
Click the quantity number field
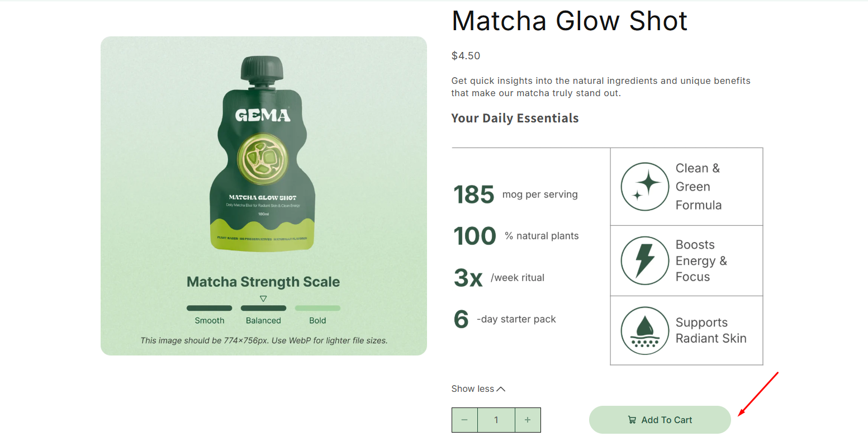click(496, 420)
